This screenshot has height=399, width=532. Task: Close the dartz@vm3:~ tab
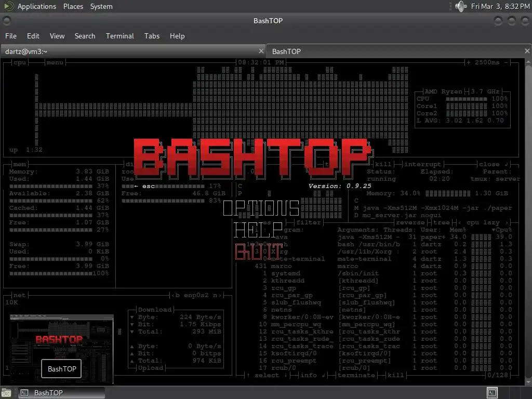tap(261, 51)
